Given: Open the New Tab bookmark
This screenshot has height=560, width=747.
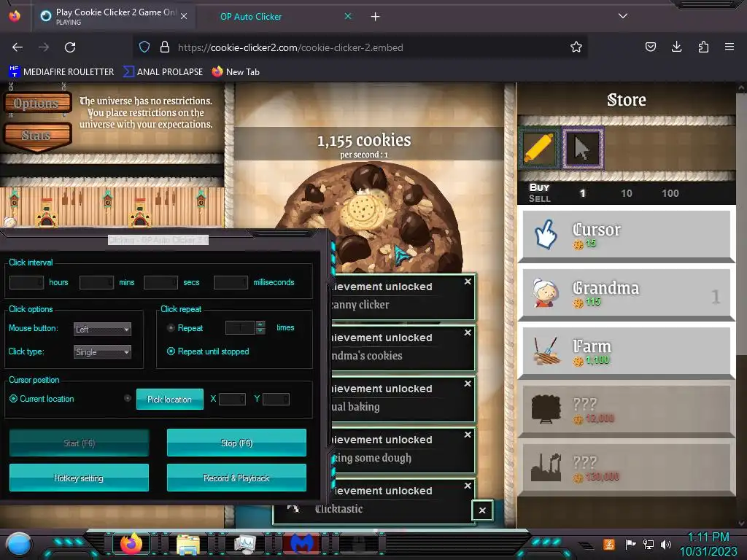Looking at the screenshot, I should tap(236, 72).
